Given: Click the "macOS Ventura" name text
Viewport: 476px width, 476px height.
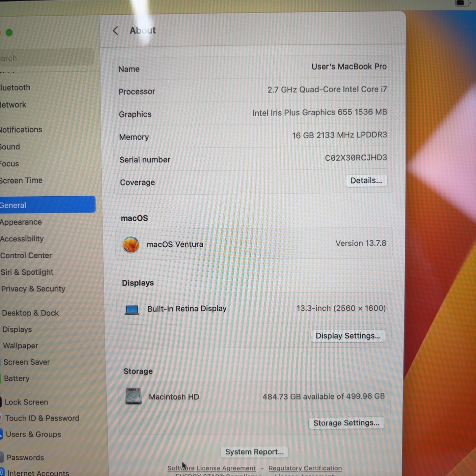Looking at the screenshot, I should coord(175,244).
